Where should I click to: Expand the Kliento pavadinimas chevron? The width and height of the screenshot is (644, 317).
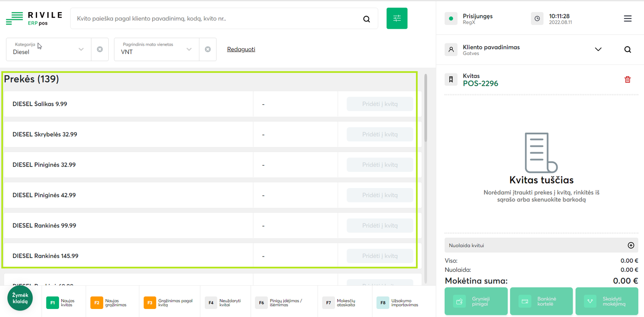tap(598, 49)
